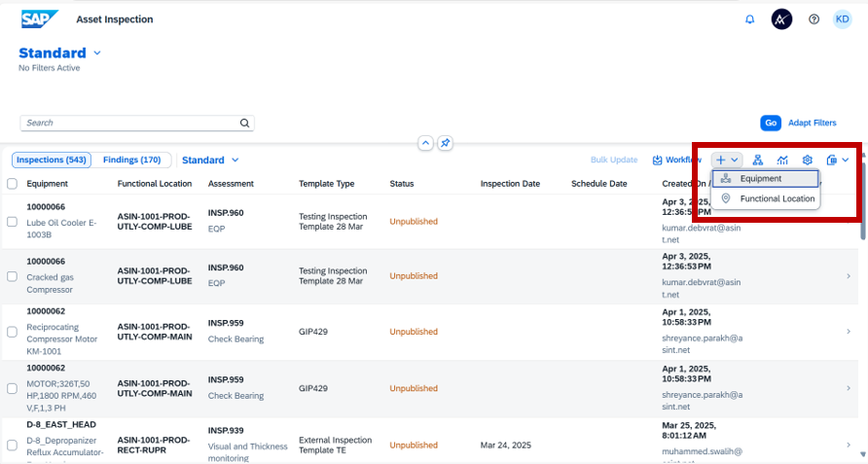Click the plus create icon
This screenshot has width=868, height=464.
720,161
